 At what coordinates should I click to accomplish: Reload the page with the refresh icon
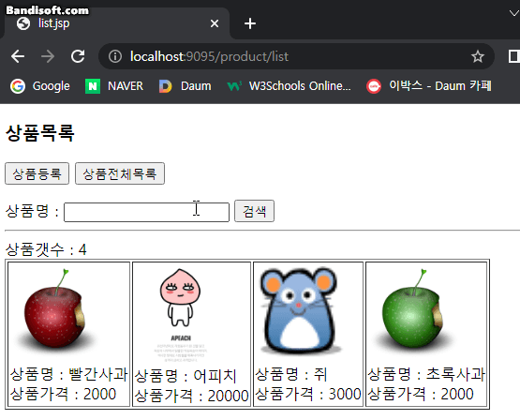click(78, 56)
